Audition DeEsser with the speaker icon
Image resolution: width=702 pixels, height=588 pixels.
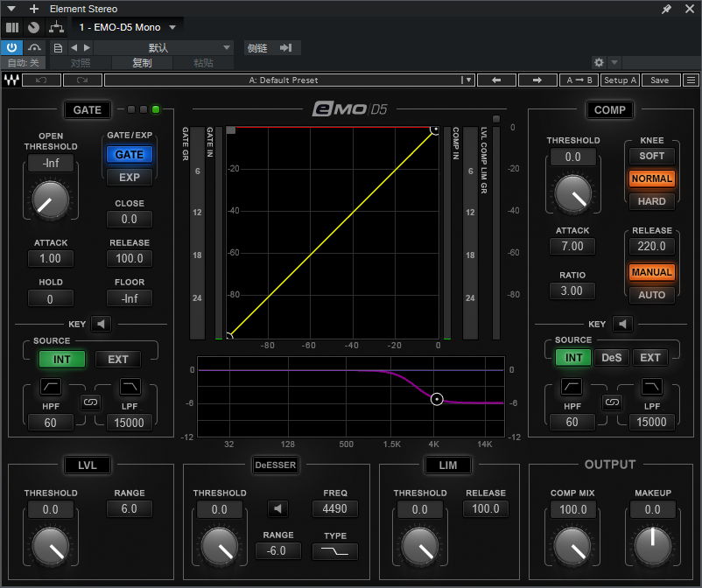[277, 508]
